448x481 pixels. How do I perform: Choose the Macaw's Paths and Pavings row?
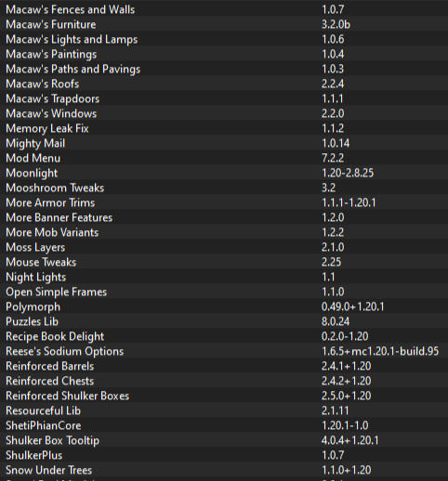point(224,69)
